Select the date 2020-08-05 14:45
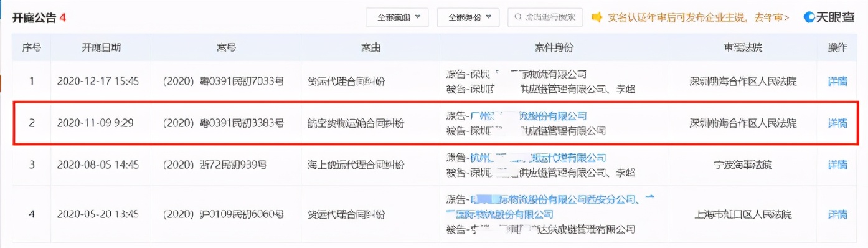The height and width of the screenshot is (248, 868). point(98,165)
